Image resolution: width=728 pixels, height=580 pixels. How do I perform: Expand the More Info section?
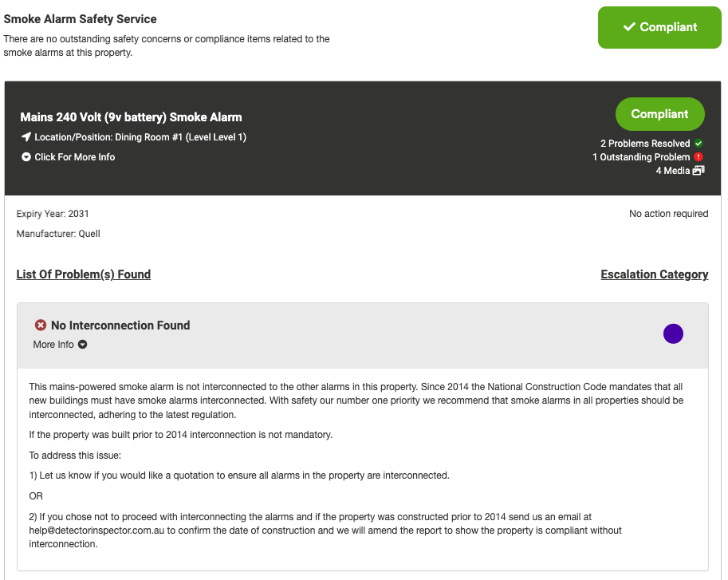click(60, 344)
